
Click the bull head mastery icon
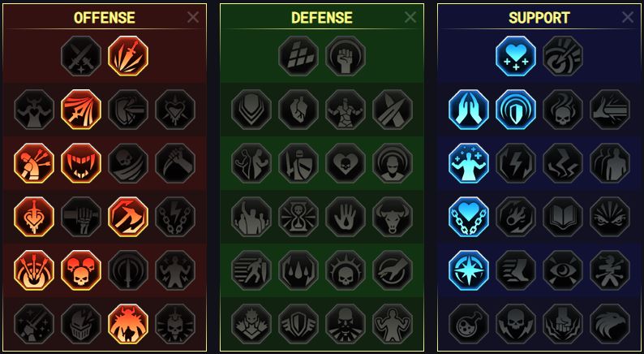393,217
